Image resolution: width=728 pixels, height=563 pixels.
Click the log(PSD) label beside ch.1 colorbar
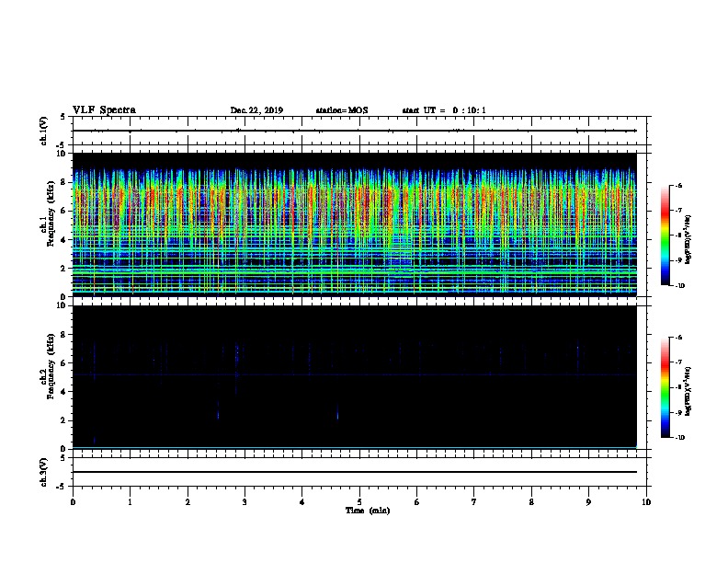point(688,240)
